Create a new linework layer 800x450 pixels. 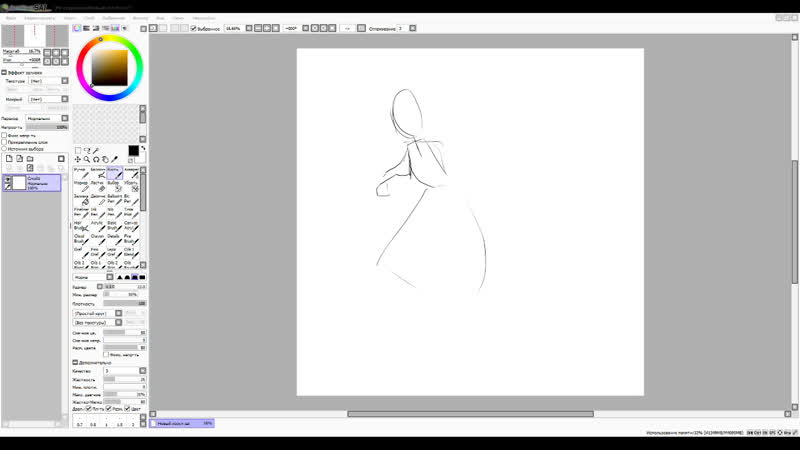pyautogui.click(x=19, y=159)
